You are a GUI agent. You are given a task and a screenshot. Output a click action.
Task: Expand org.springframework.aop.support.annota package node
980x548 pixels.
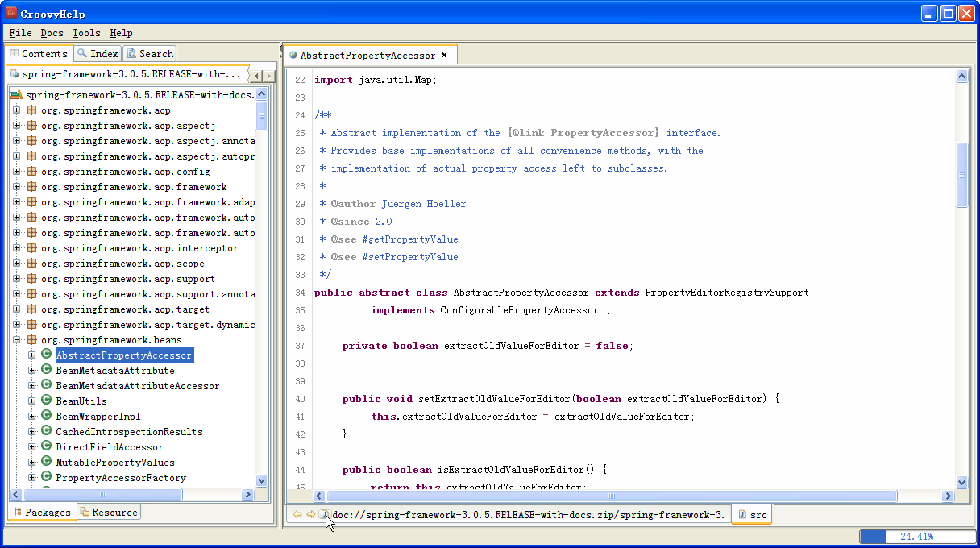17,294
